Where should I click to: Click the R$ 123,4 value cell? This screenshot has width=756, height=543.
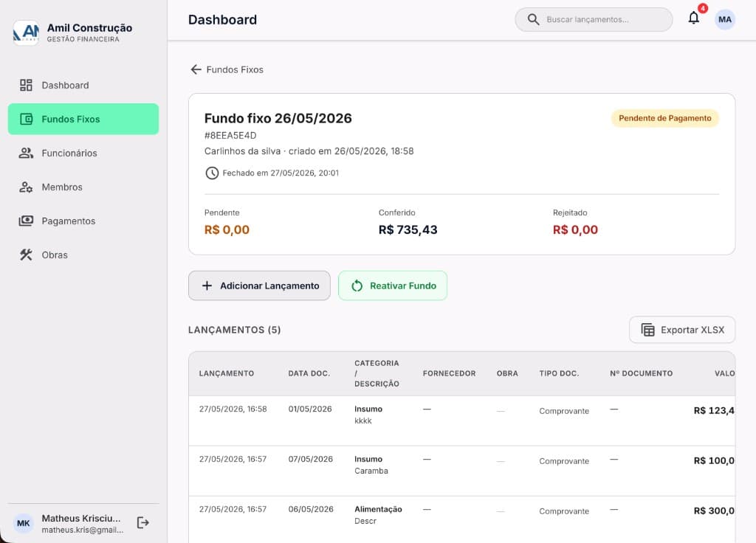click(714, 410)
